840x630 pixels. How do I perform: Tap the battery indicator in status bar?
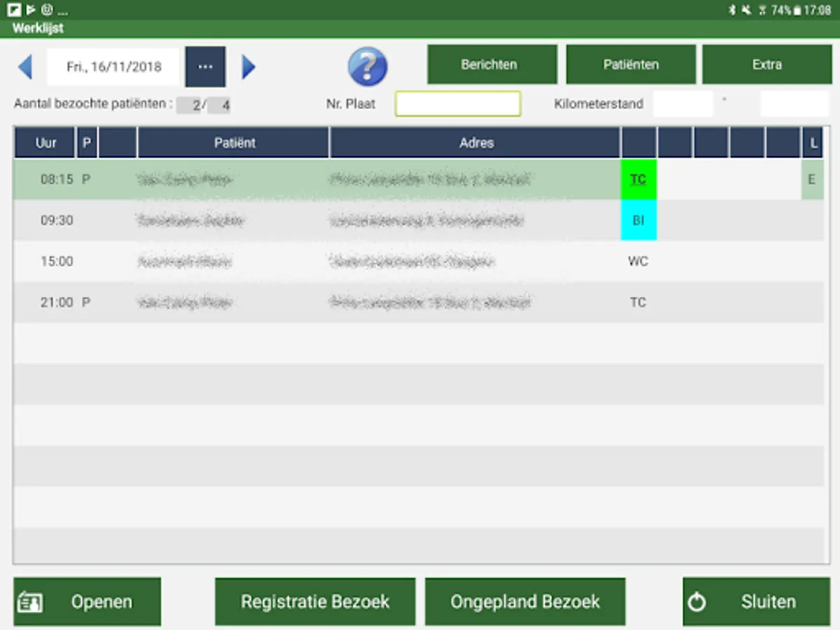click(x=797, y=10)
